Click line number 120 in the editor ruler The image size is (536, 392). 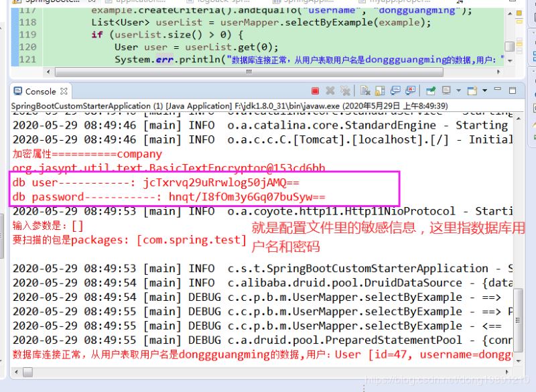pos(27,47)
